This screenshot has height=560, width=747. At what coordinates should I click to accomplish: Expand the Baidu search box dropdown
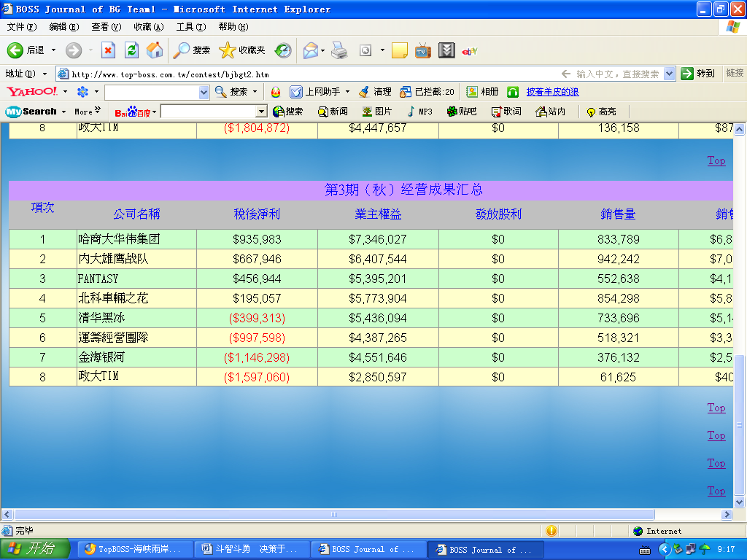point(261,112)
